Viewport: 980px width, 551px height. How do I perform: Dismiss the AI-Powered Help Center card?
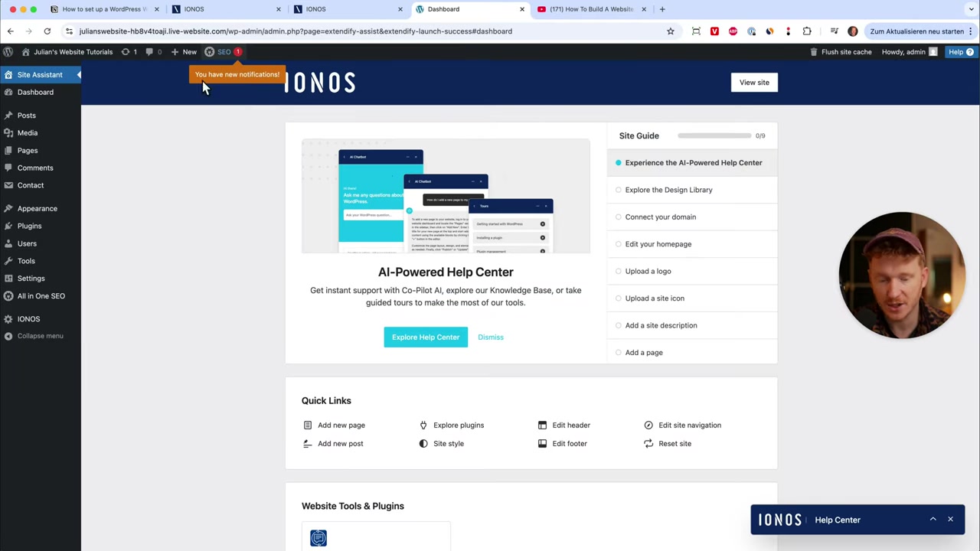click(x=491, y=337)
